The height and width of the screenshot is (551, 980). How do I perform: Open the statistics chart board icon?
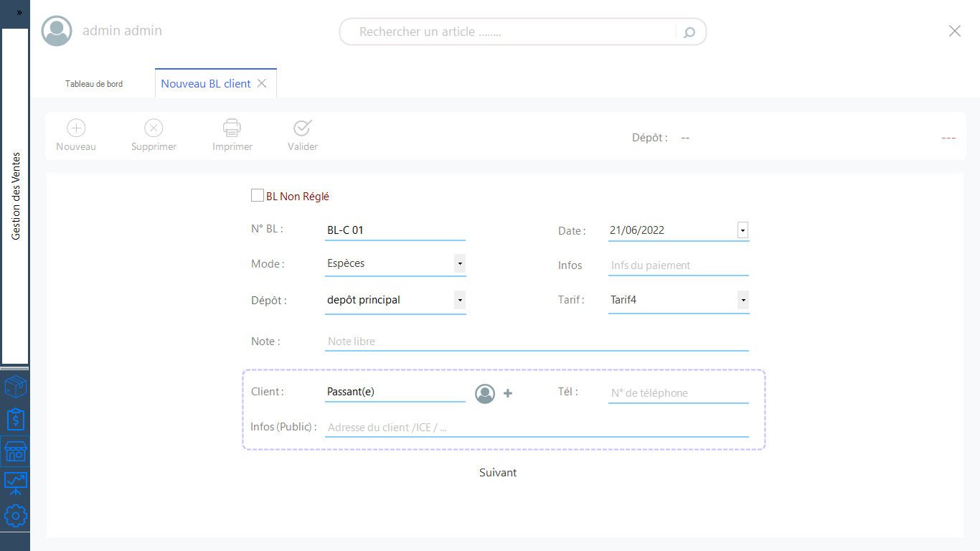[x=15, y=483]
